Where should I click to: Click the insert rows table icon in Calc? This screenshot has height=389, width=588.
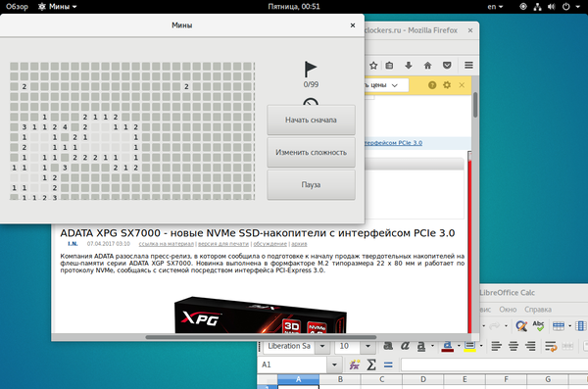(x=559, y=326)
